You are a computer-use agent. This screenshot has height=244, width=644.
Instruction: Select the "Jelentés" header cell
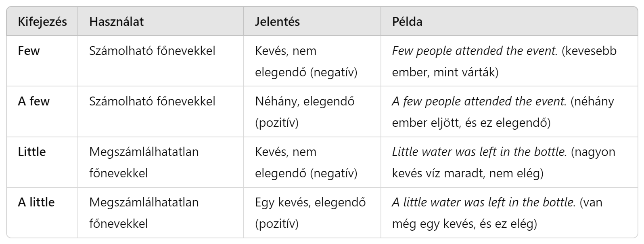click(277, 21)
